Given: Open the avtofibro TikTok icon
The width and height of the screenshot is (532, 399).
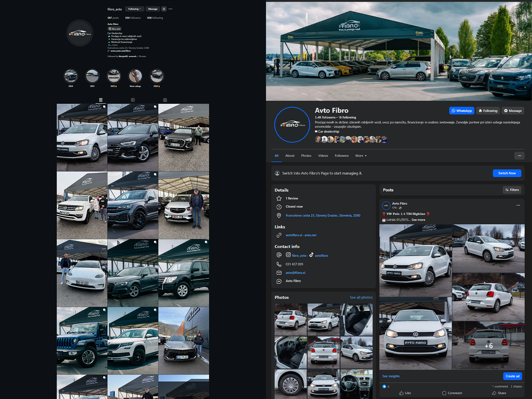Looking at the screenshot, I should pyautogui.click(x=312, y=255).
